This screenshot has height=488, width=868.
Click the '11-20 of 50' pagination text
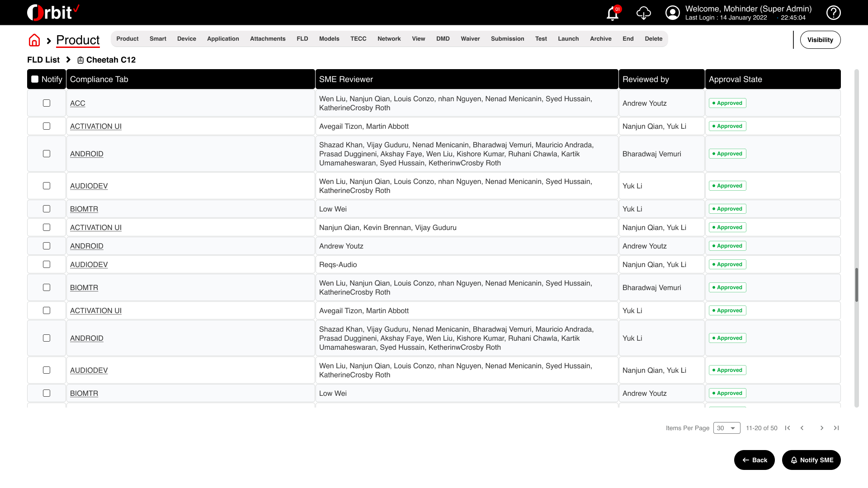coord(762,428)
